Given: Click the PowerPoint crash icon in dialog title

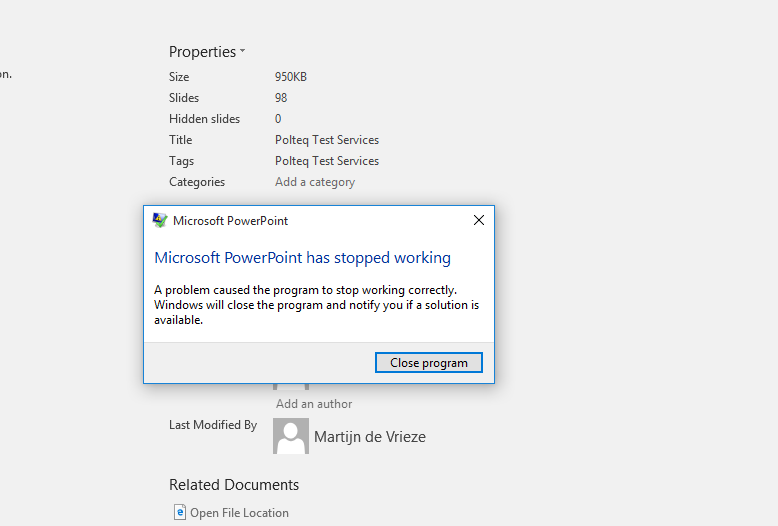Looking at the screenshot, I should click(160, 220).
